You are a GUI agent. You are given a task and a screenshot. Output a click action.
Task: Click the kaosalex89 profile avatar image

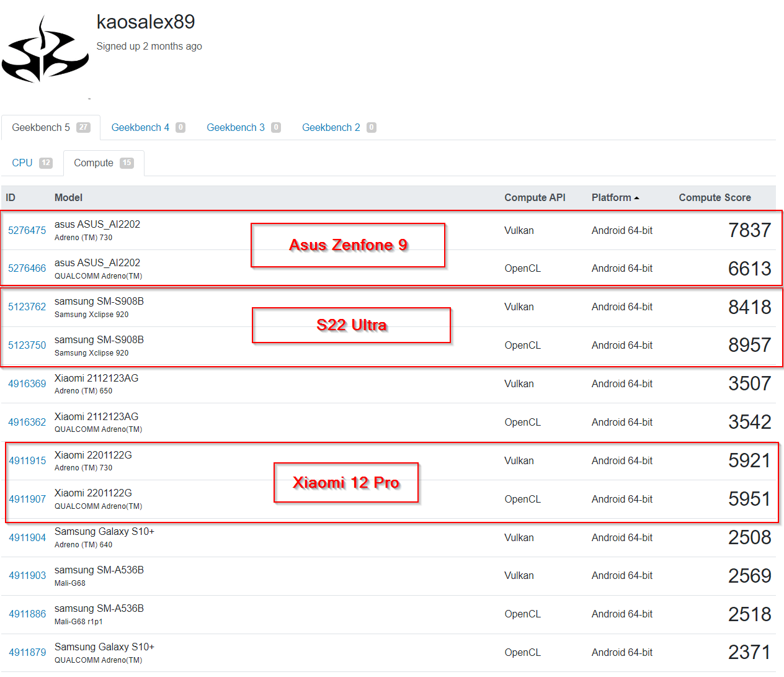[x=45, y=50]
